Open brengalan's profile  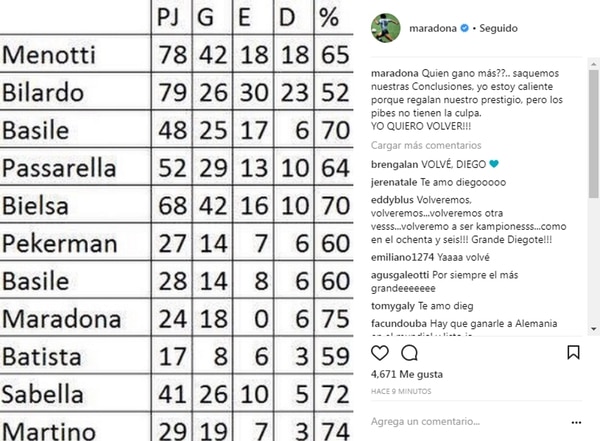point(394,165)
